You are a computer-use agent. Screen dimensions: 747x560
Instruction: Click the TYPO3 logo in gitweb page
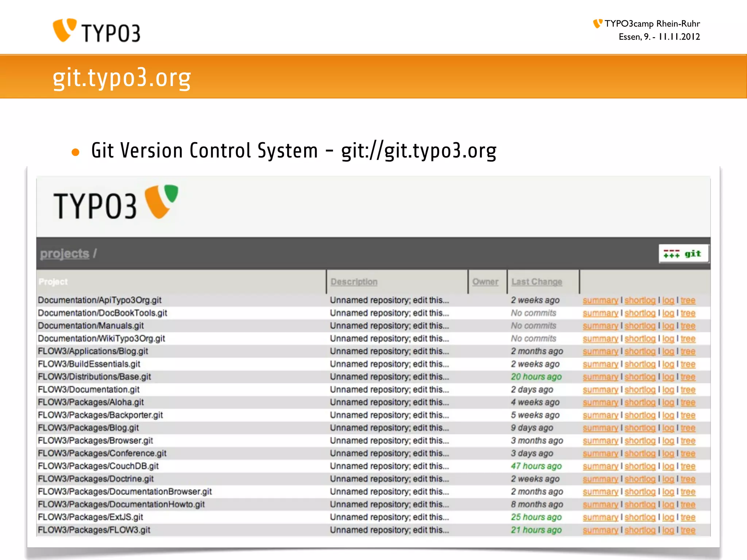click(x=116, y=203)
